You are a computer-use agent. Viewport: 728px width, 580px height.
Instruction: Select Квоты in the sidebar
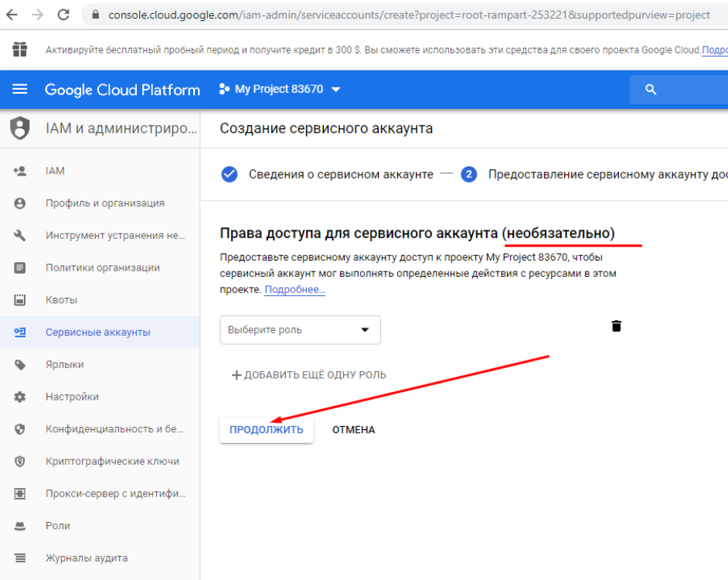(x=100, y=300)
